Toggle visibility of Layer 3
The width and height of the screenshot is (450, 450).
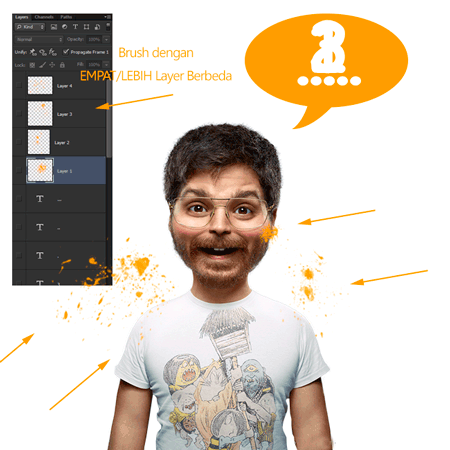coord(19,114)
